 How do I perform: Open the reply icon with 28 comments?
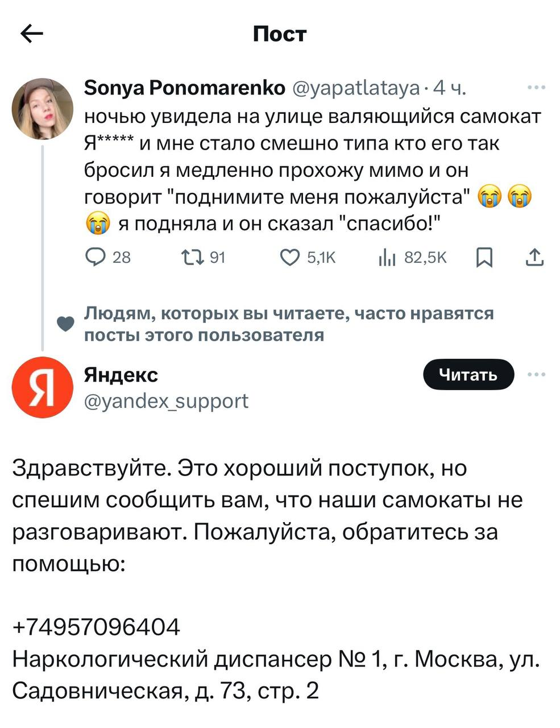point(93,258)
